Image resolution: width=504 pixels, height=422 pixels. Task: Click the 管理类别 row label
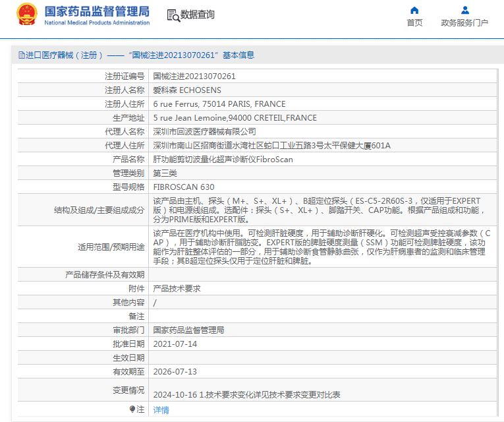coord(128,173)
